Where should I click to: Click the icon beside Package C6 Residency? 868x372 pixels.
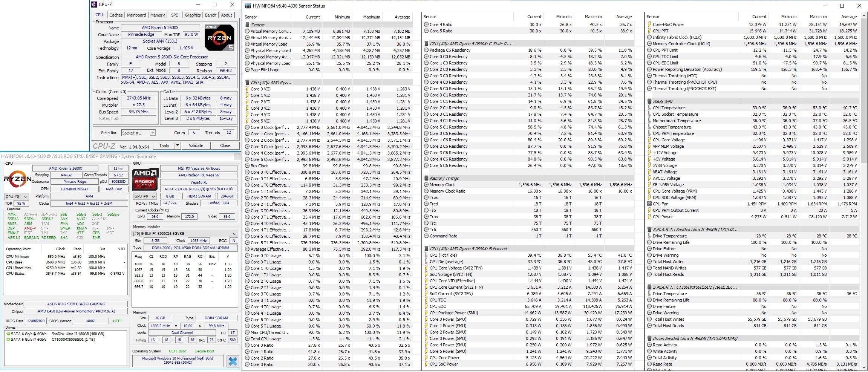[426, 50]
